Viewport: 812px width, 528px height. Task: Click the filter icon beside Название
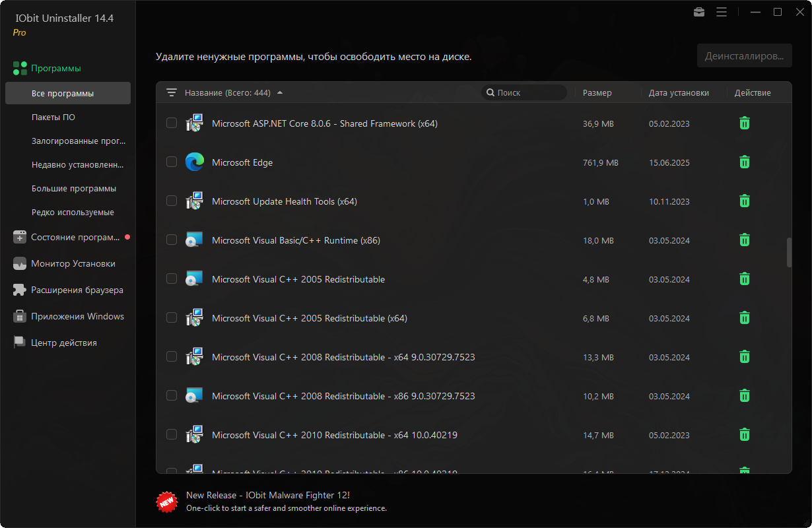tap(172, 92)
